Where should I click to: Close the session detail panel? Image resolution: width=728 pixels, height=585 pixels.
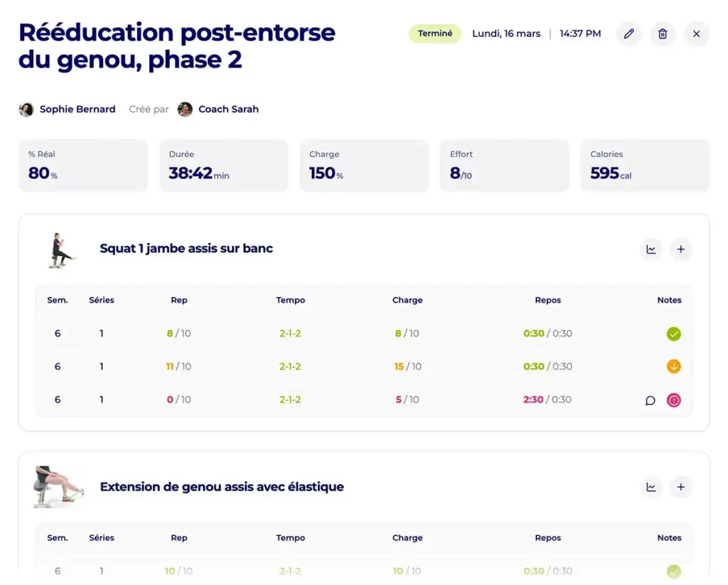pos(697,34)
